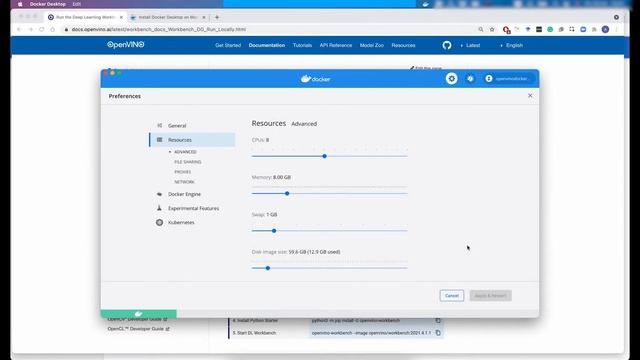Click the Resources sidebar icon

tap(160, 140)
